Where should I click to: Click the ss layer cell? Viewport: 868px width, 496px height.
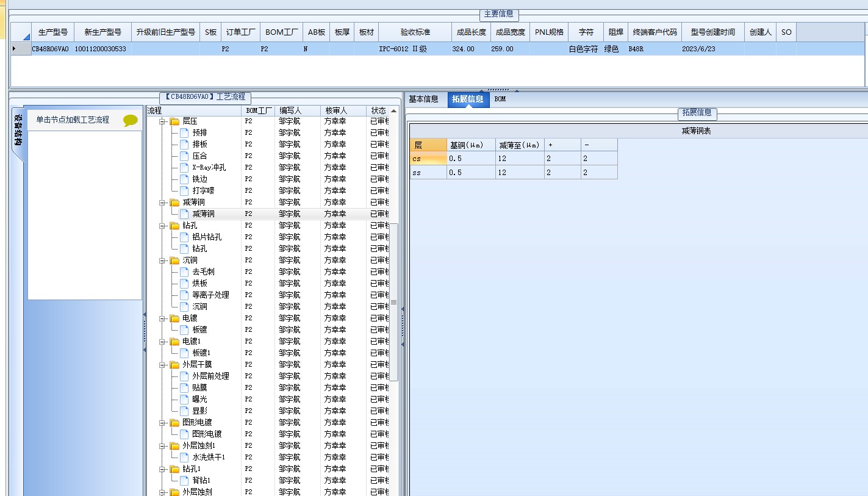(428, 173)
